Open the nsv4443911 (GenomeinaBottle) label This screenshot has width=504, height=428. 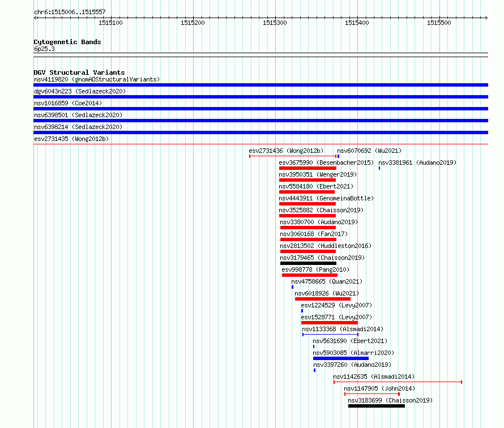[326, 198]
